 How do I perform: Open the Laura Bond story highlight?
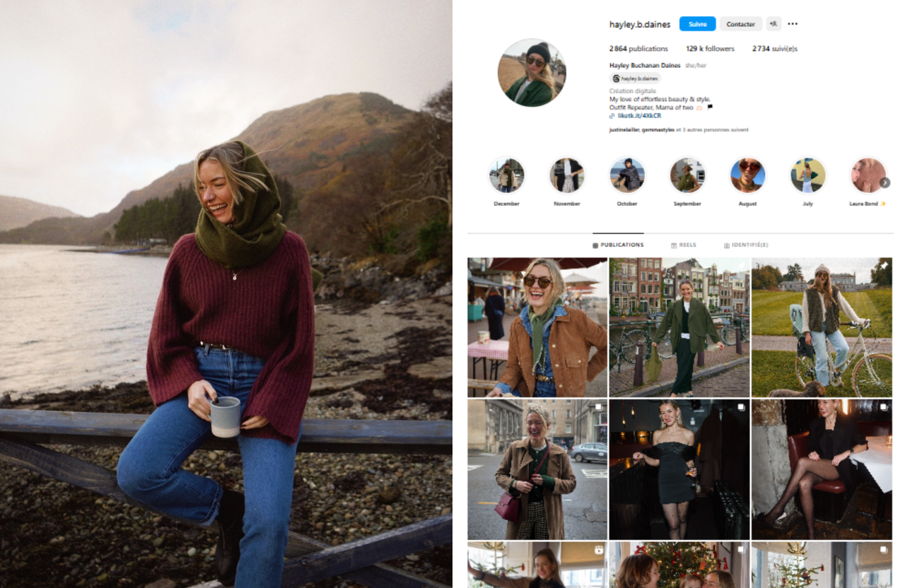[x=868, y=175]
